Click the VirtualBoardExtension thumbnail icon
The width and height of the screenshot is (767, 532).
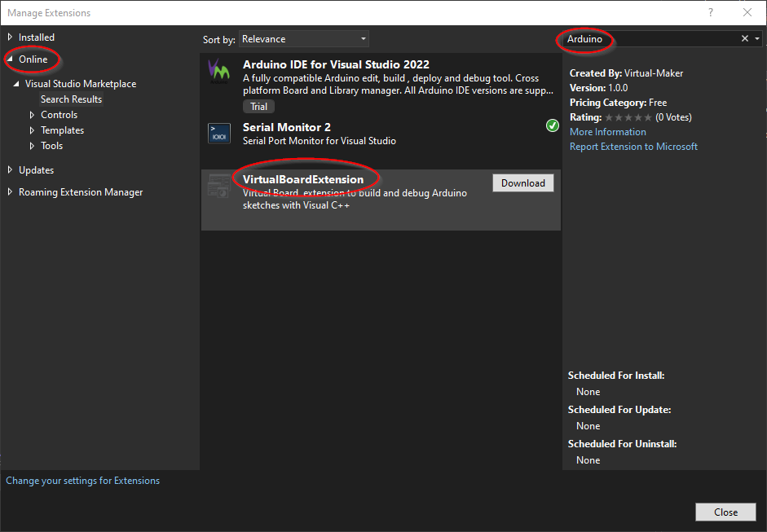pyautogui.click(x=218, y=186)
